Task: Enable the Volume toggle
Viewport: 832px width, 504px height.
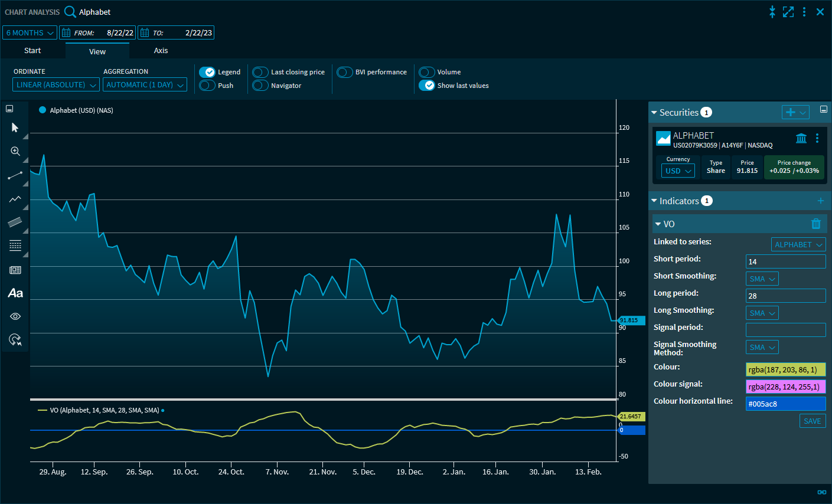Action: pyautogui.click(x=427, y=72)
